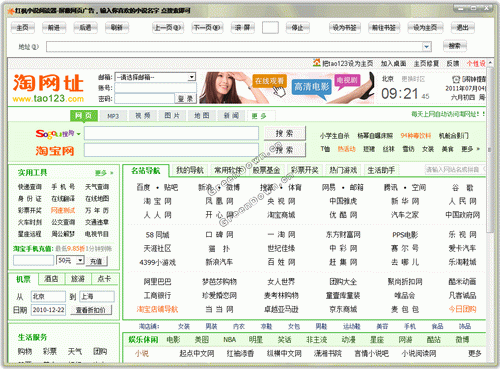Screen dimensions: 500x369
Task: Click the 上一页(Q) previous page button
Action: (168, 28)
